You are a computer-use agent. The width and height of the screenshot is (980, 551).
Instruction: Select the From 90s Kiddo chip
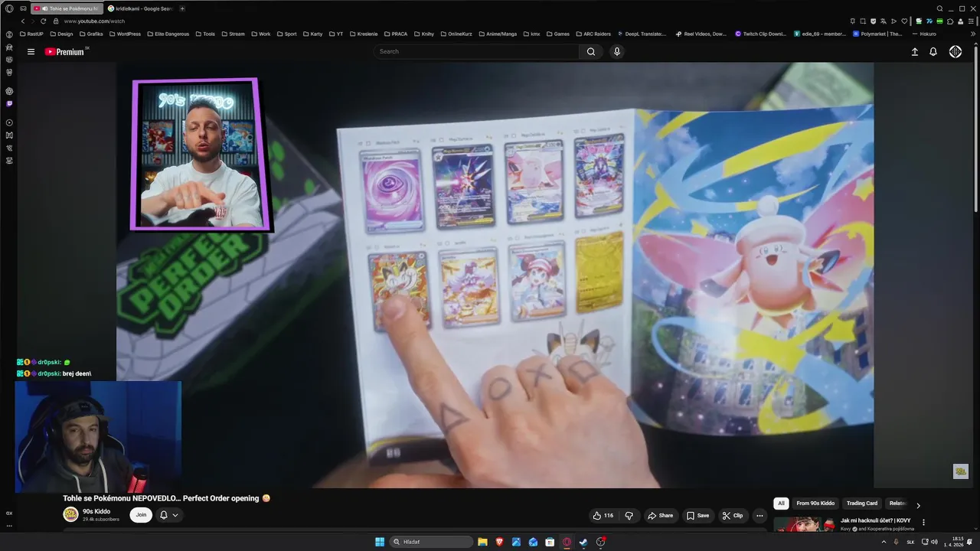pos(815,503)
